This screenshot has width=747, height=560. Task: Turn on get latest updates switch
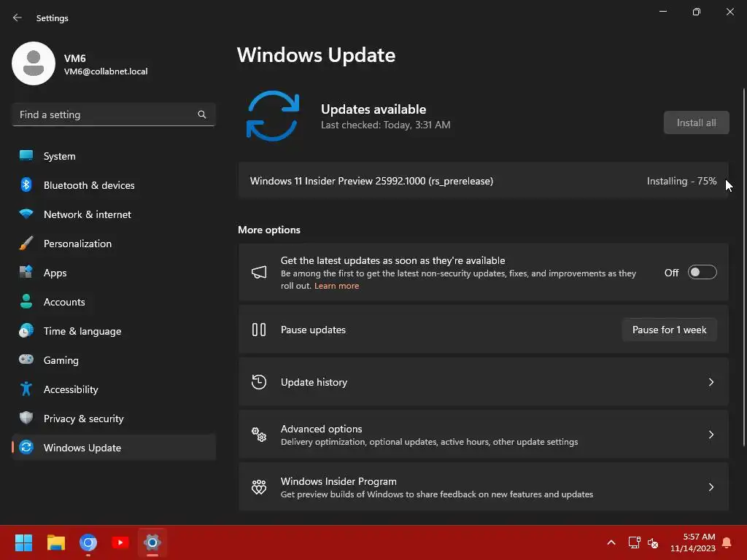click(703, 273)
